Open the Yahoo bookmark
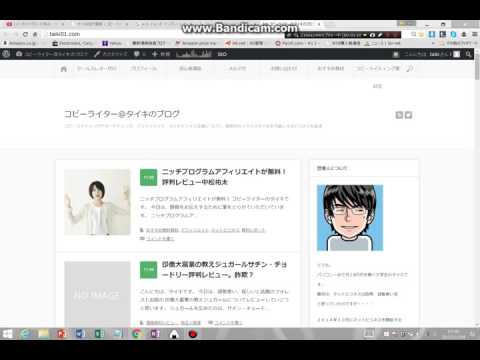Image resolution: width=480 pixels, height=360 pixels. 112,43
